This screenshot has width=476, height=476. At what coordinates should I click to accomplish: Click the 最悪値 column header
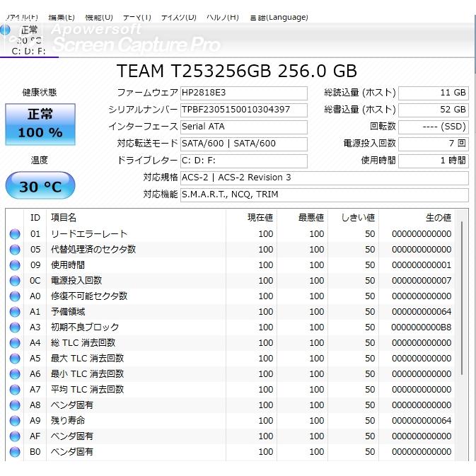[x=302, y=218]
